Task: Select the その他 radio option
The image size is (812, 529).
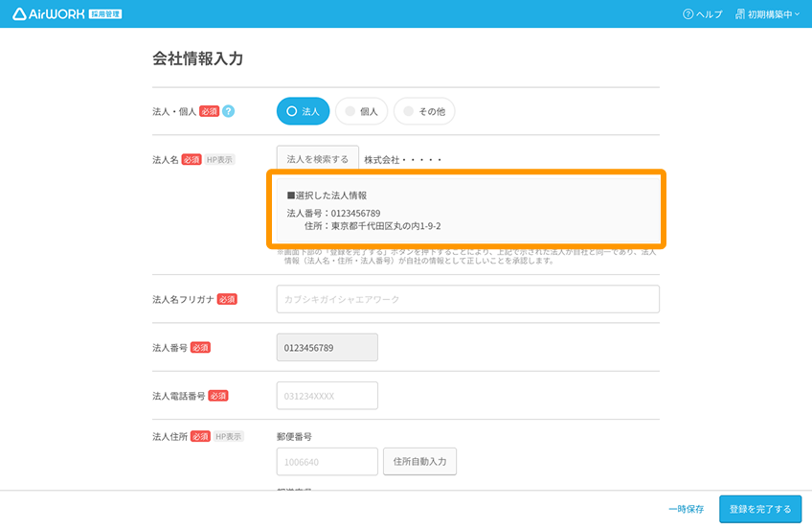Action: point(424,111)
